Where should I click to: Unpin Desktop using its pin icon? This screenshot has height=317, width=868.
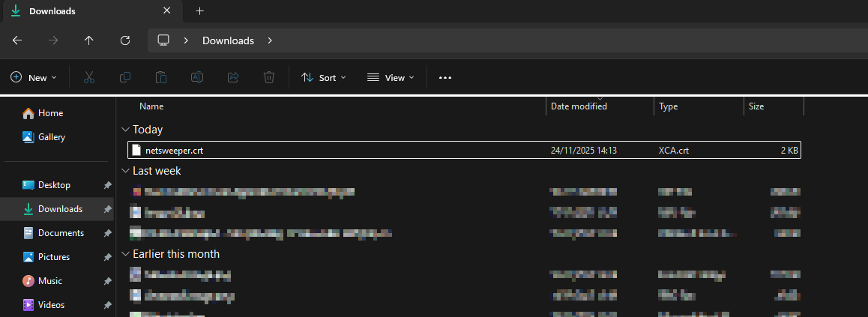(x=107, y=185)
